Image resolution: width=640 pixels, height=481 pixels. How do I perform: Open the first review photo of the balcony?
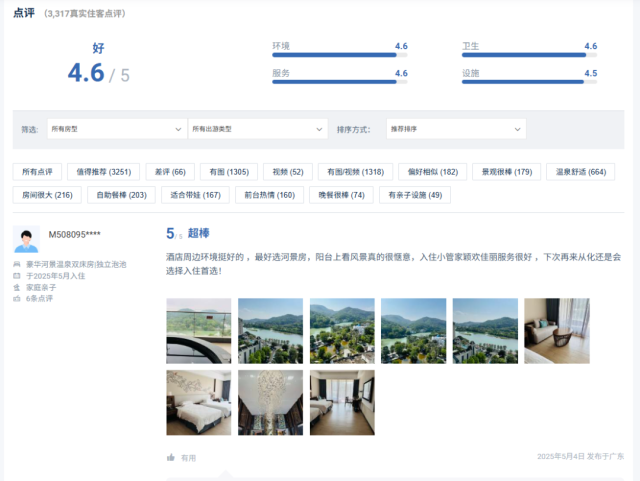[x=198, y=331]
